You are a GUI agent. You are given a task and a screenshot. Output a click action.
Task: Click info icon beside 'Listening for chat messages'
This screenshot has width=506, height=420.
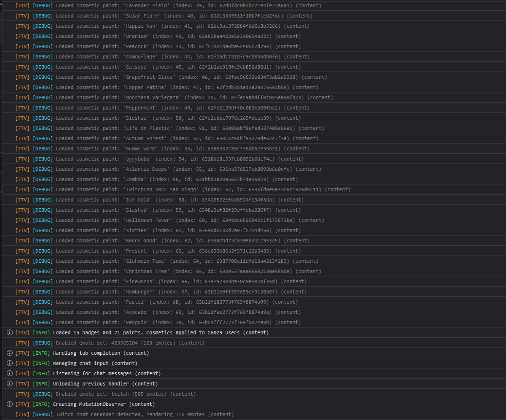[x=10, y=373]
